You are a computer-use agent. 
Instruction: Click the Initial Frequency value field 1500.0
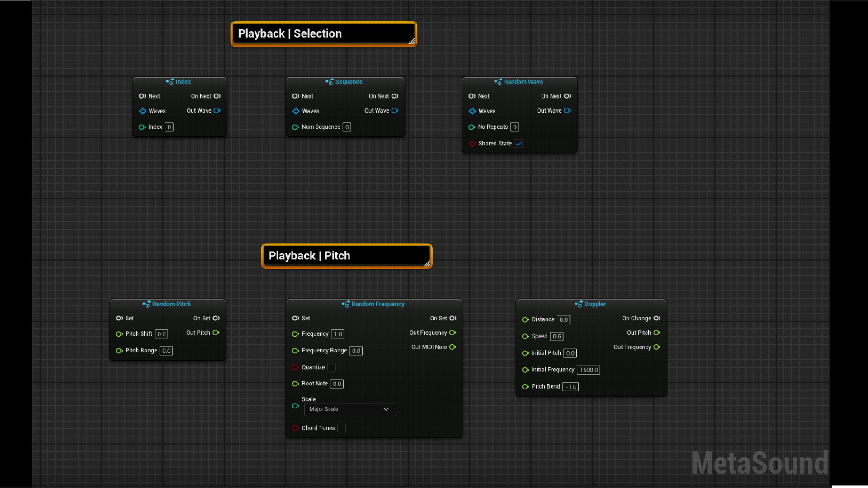pyautogui.click(x=589, y=370)
